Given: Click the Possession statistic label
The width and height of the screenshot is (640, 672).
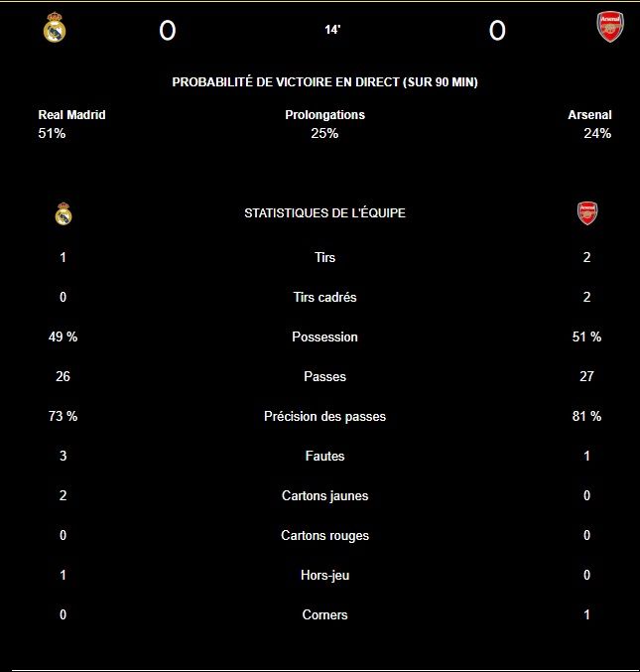Looking at the screenshot, I should [324, 336].
